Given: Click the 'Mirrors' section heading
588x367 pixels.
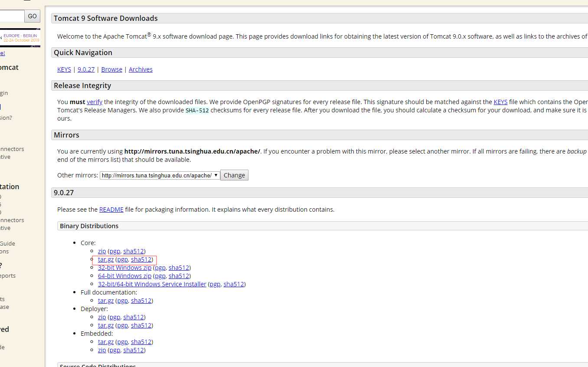Looking at the screenshot, I should [x=66, y=135].
